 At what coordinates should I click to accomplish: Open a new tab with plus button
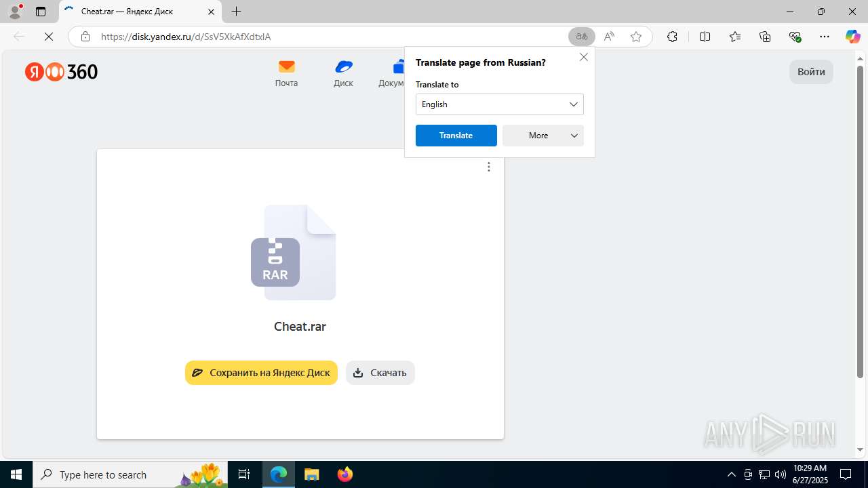tap(236, 12)
